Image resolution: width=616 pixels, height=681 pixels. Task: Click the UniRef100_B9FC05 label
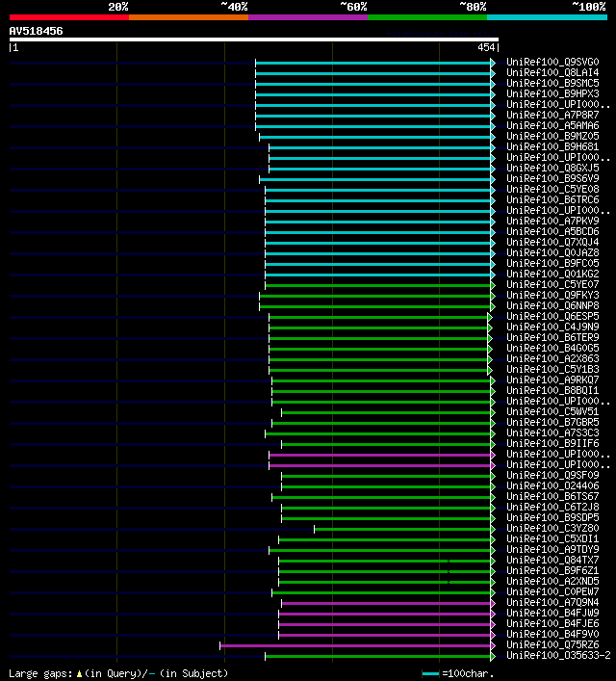pos(552,263)
